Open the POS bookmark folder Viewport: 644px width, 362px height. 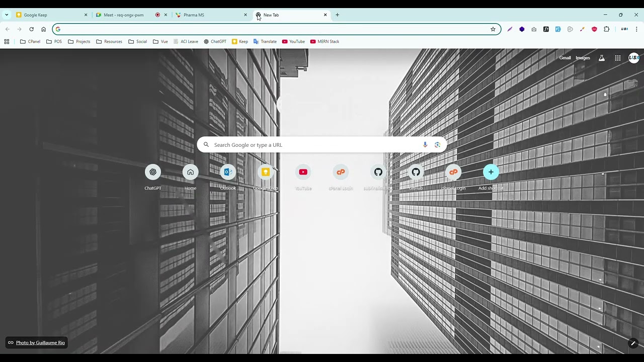tap(54, 42)
